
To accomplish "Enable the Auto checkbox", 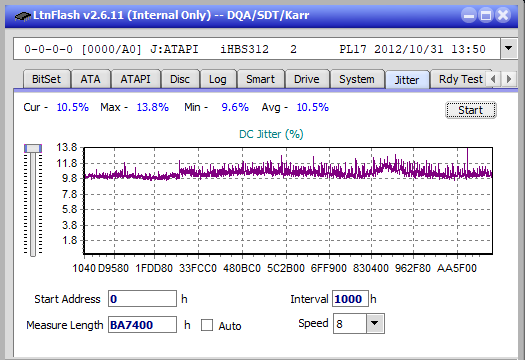I will pyautogui.click(x=207, y=325).
